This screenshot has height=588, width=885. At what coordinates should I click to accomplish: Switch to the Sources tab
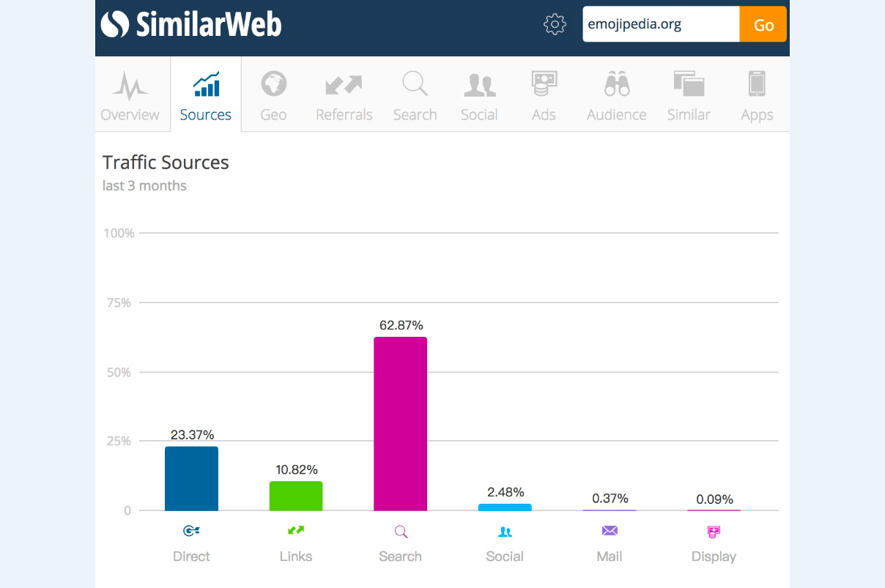(x=206, y=95)
